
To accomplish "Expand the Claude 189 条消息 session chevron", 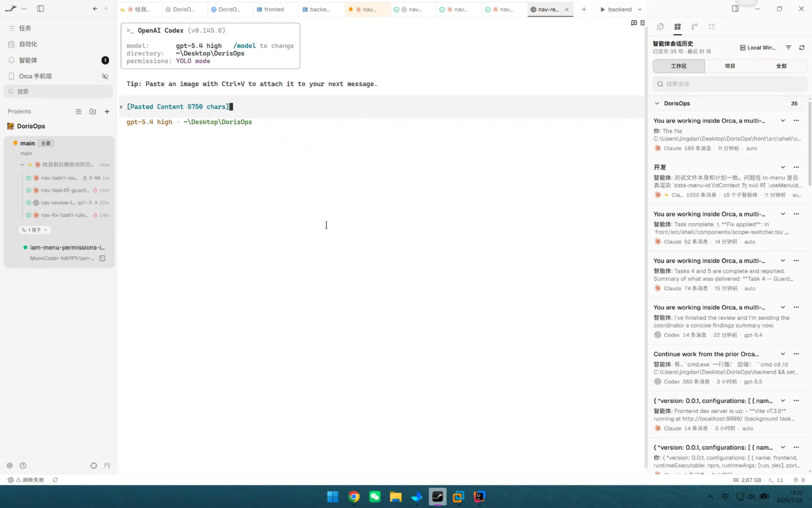I will coord(783,121).
